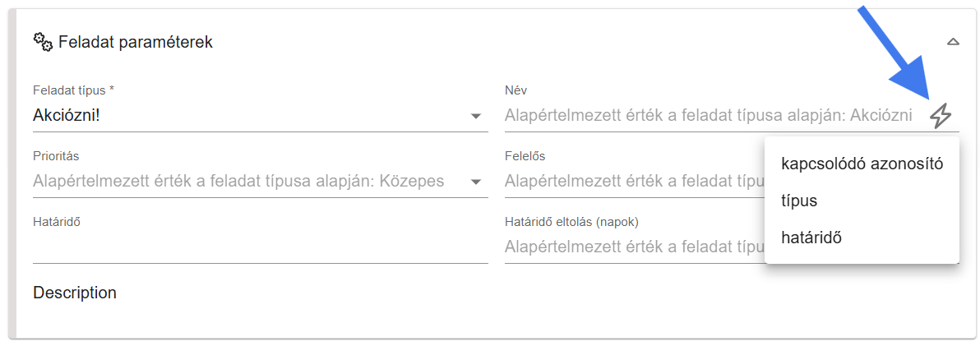Open the Prioritás dropdown arrow

[475, 182]
